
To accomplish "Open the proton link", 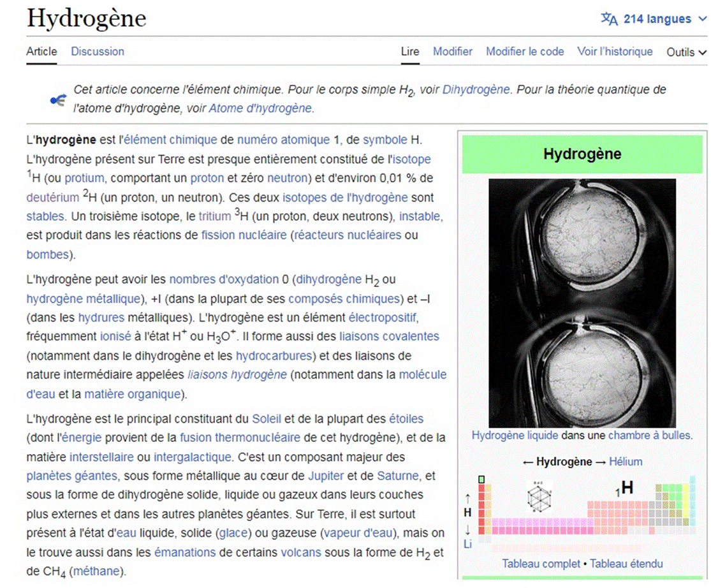I will (207, 178).
